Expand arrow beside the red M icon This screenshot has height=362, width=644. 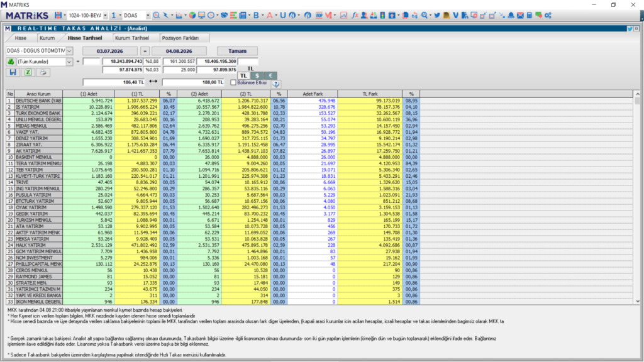[x=335, y=15]
